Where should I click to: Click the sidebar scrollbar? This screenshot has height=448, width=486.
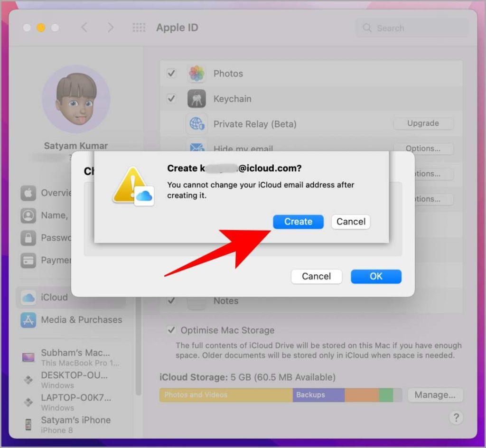click(x=138, y=345)
